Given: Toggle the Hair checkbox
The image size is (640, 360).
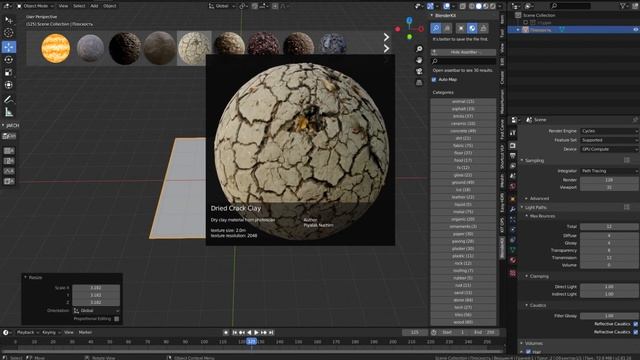Looking at the screenshot, I should tap(528, 351).
